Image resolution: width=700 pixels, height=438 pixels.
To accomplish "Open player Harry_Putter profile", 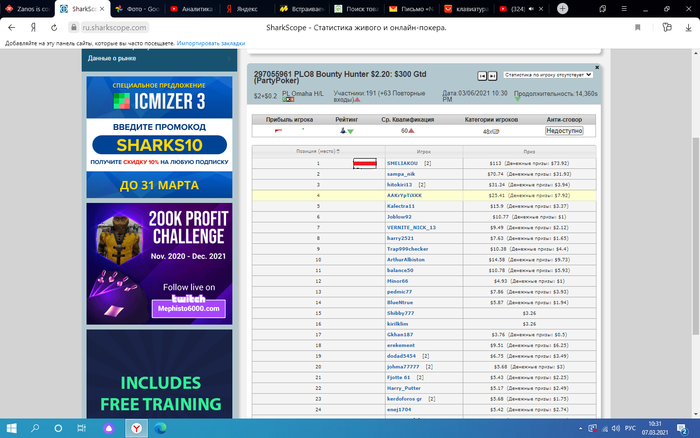I will 404,388.
